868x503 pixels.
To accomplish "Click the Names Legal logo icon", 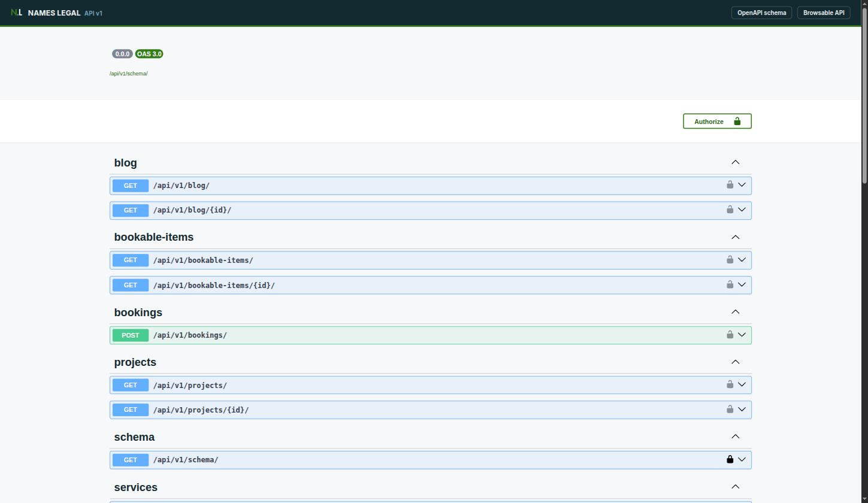I will point(16,13).
